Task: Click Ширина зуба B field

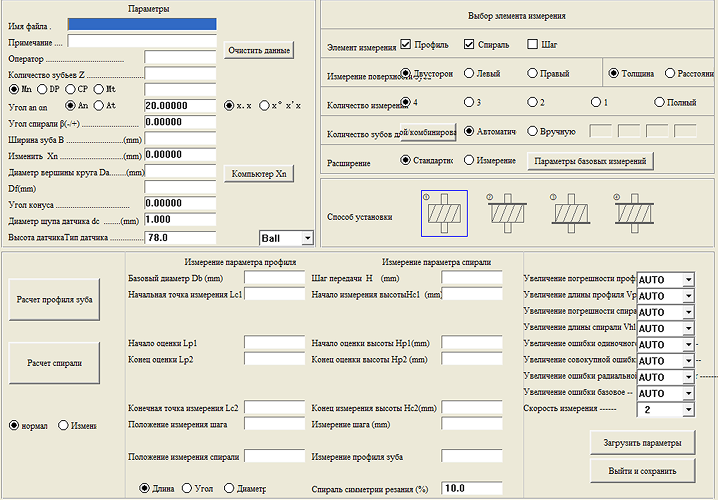Action: point(180,138)
